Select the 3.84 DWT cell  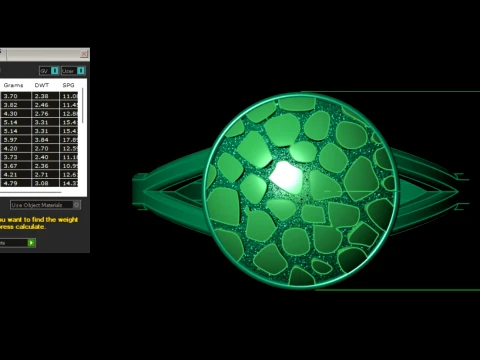coord(45,140)
